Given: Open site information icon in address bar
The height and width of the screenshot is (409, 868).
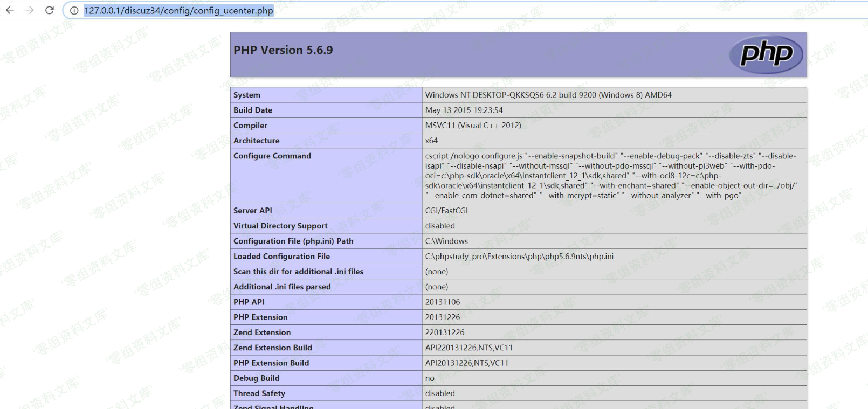Looking at the screenshot, I should [x=74, y=11].
